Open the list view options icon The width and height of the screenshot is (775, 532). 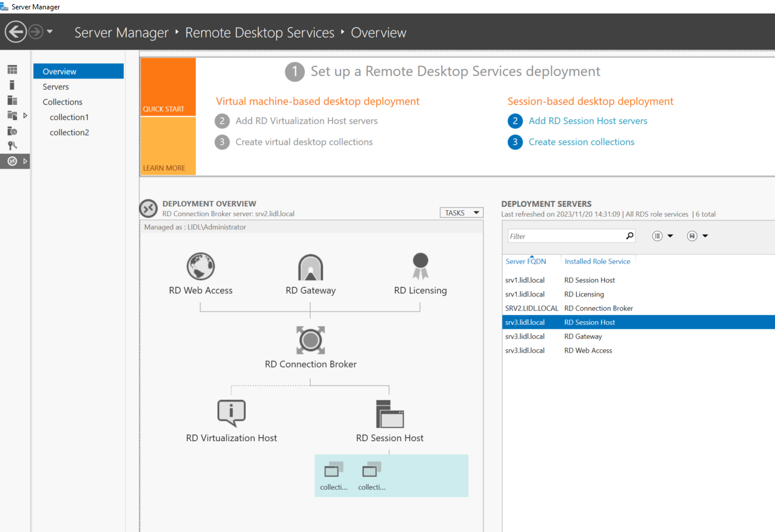[x=657, y=236]
